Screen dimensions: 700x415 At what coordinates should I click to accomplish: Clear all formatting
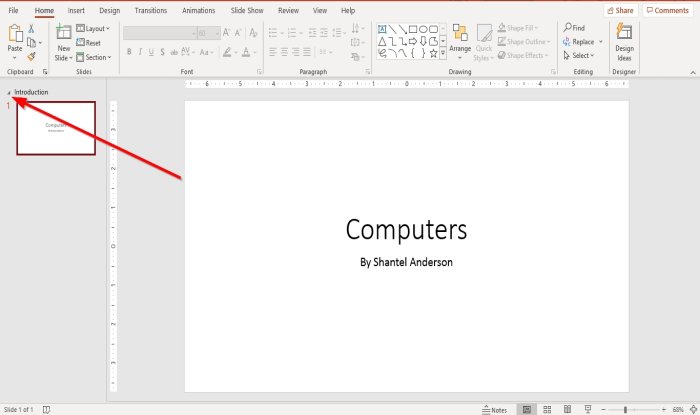(x=253, y=33)
